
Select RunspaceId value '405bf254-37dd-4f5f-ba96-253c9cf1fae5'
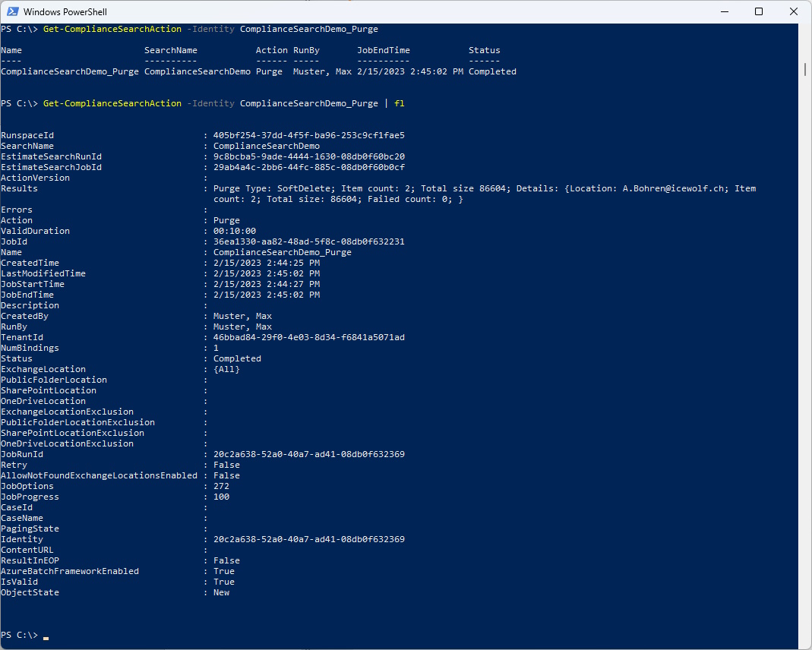pos(309,136)
